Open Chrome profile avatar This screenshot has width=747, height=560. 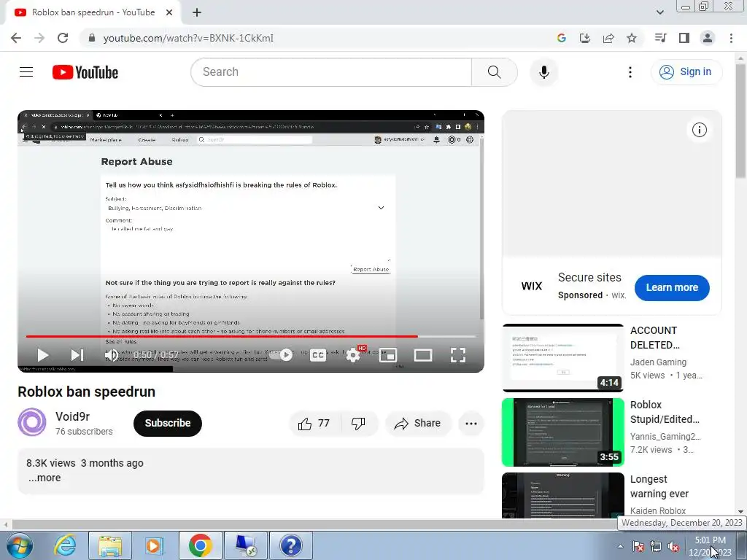(x=708, y=38)
